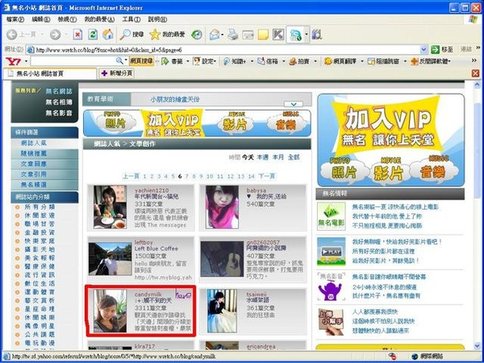The width and height of the screenshot is (484, 363).
Task: Go to next page via 下一頁
Action: coord(267,176)
